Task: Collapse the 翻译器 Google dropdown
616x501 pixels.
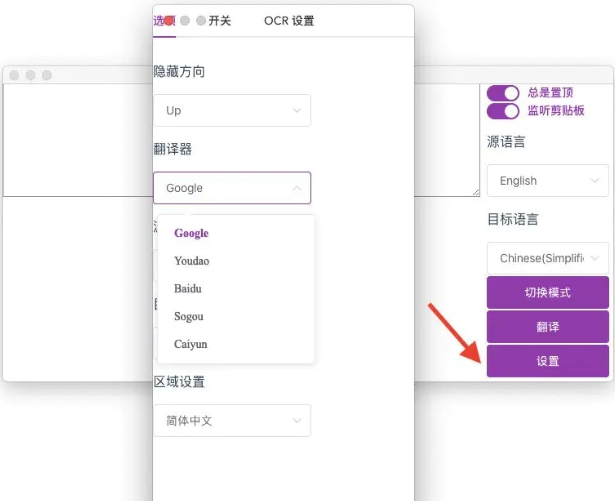Action: coord(232,188)
